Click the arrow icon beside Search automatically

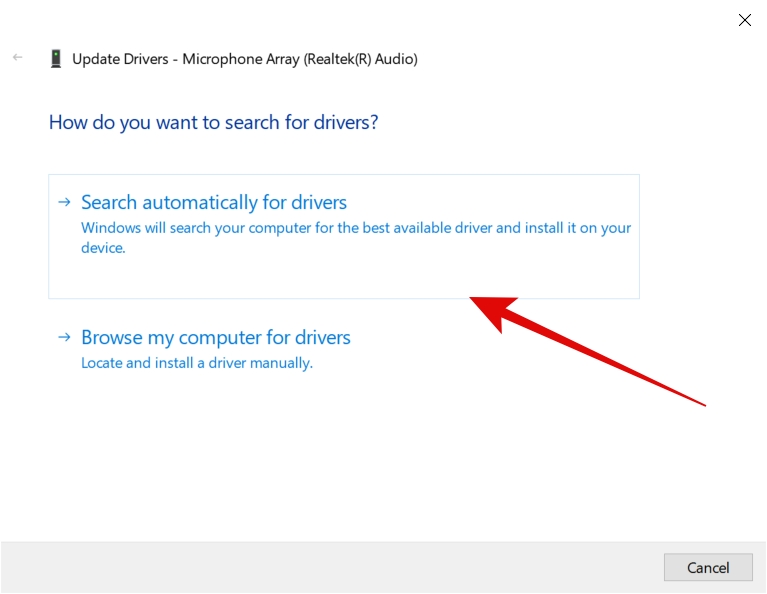[x=65, y=202]
